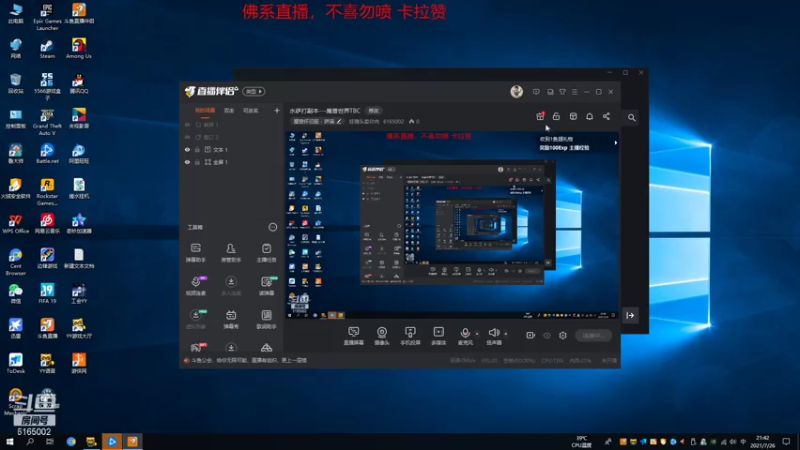Screen dimensions: 800x450
Task: Expand the gift notification arrow
Action: pos(615,143)
